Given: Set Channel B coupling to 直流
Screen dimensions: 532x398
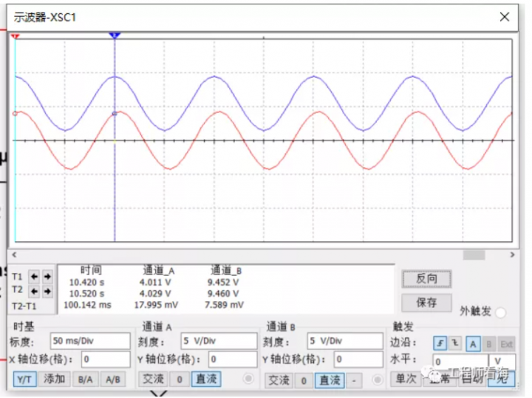Looking at the screenshot, I should (x=330, y=380).
